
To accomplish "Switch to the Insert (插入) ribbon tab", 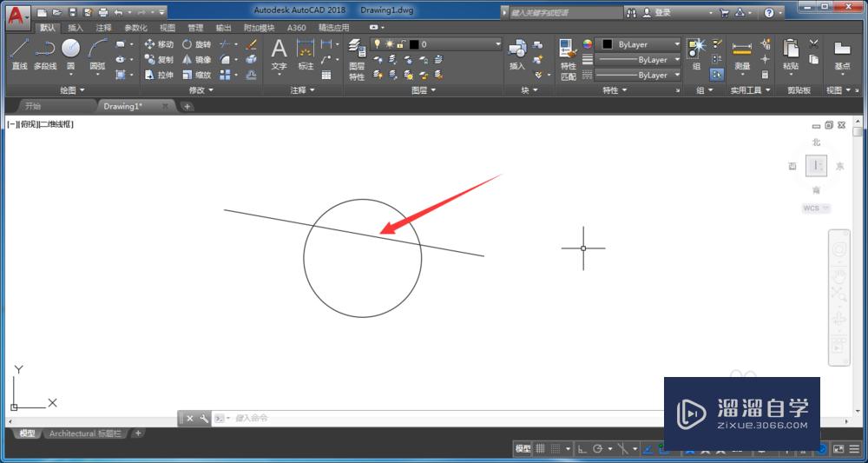I will coord(76,28).
